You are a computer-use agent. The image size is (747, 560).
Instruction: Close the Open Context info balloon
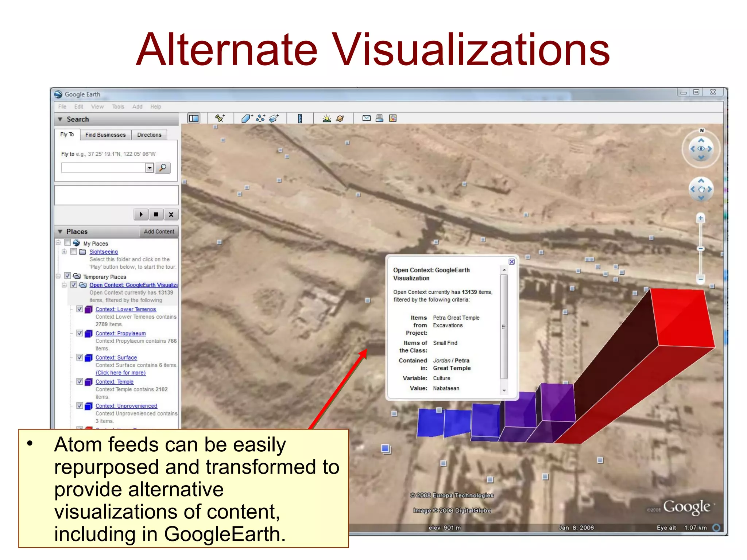[512, 262]
